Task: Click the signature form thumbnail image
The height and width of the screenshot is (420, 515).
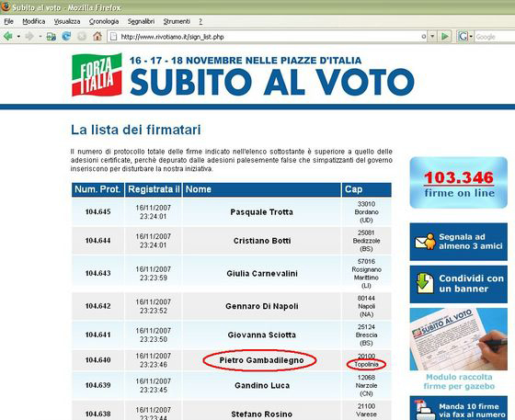Action: click(459, 339)
